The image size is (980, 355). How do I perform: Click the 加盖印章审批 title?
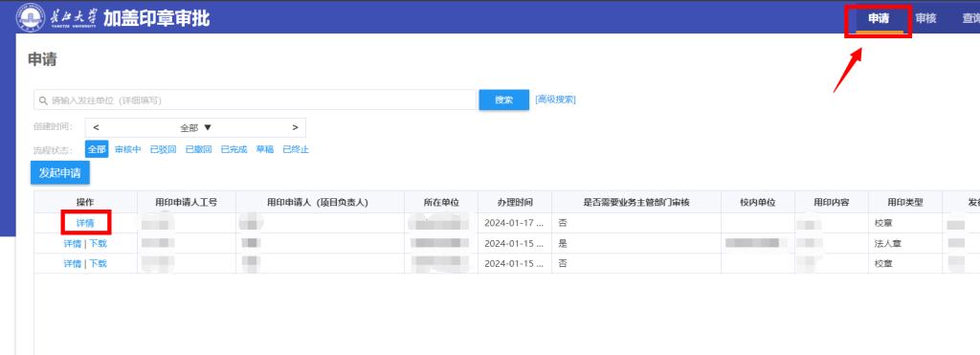tap(156, 19)
